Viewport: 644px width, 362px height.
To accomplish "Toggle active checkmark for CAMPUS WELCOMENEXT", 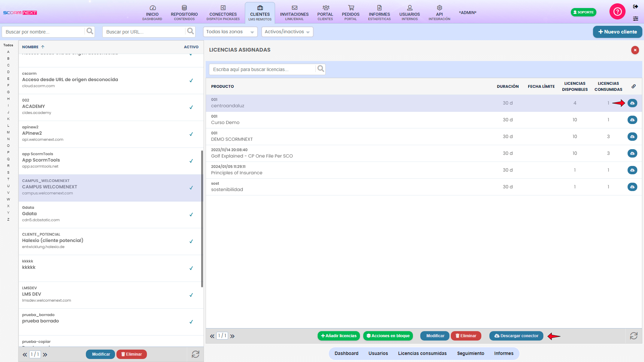I will coord(191,188).
